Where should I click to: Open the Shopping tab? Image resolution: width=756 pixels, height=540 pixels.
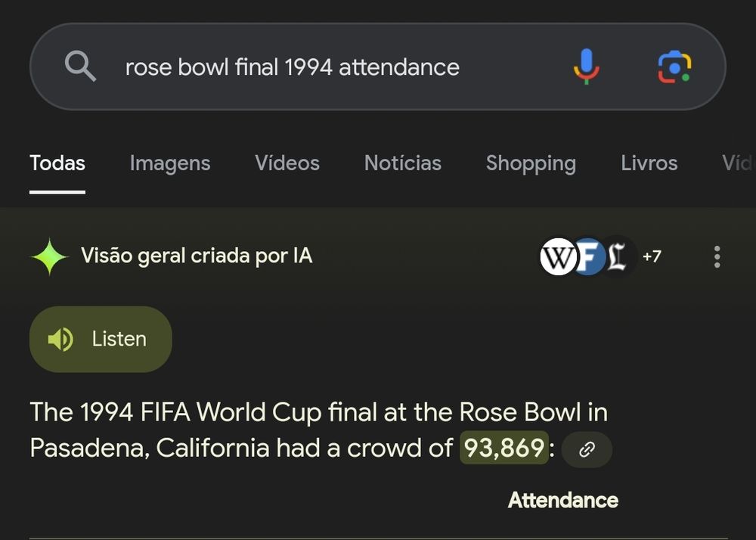click(531, 163)
